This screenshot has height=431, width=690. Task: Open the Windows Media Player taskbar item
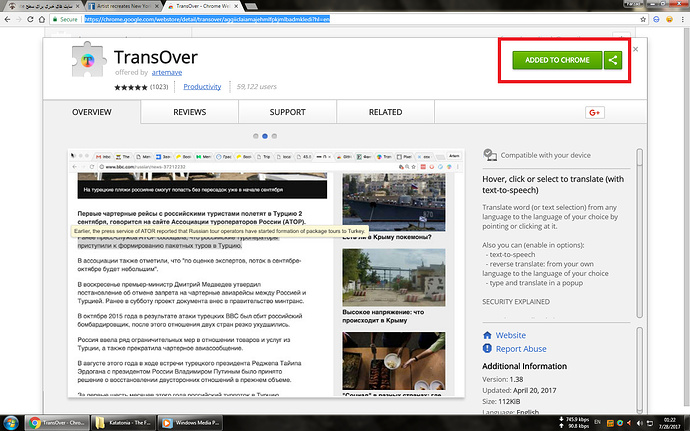[x=190, y=423]
